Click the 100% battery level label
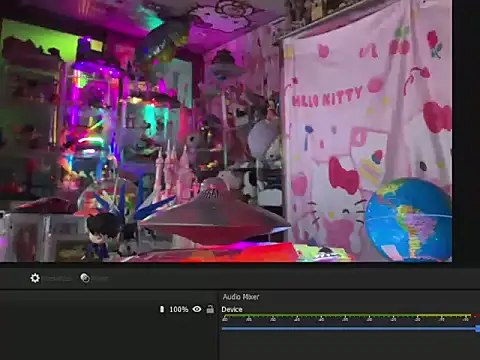 pyautogui.click(x=179, y=309)
